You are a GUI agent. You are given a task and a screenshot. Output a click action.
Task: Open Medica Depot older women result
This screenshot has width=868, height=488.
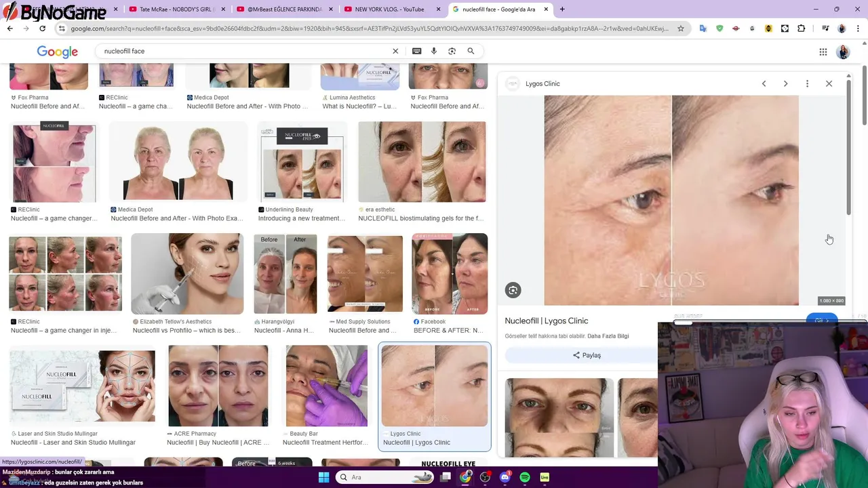pos(178,162)
